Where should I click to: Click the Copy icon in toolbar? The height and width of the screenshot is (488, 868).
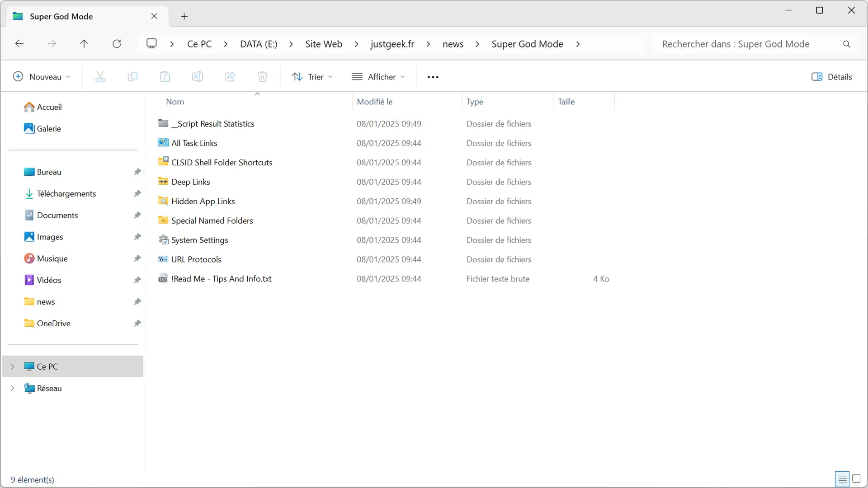point(132,77)
